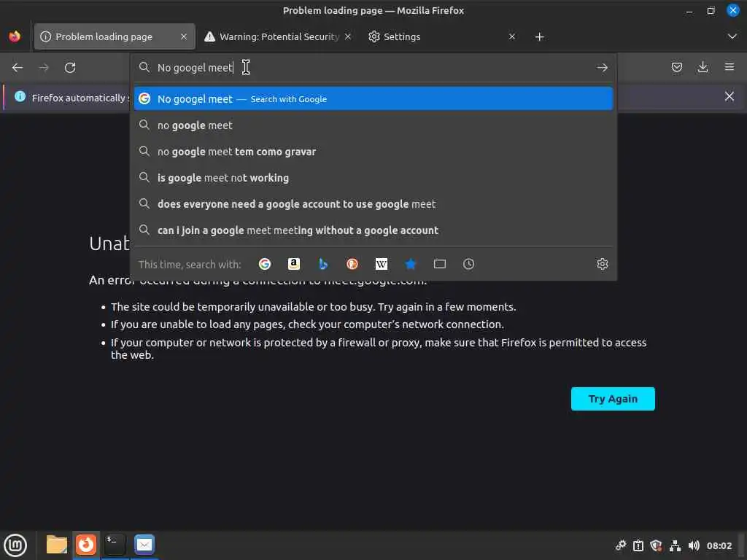Choose 'does everyone need a google account' suggestion
747x560 pixels.
373,204
